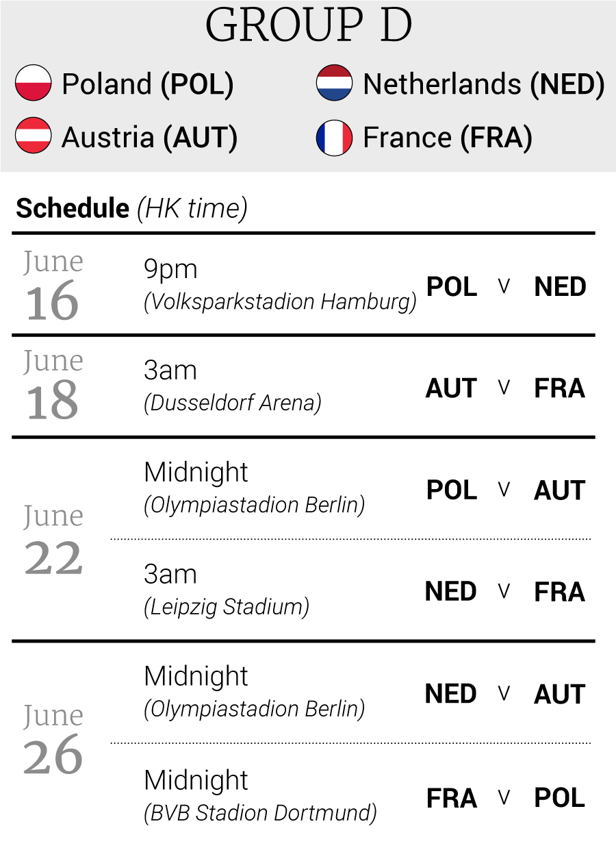The width and height of the screenshot is (616, 848).
Task: Click the June 18 date
Action: (x=53, y=384)
